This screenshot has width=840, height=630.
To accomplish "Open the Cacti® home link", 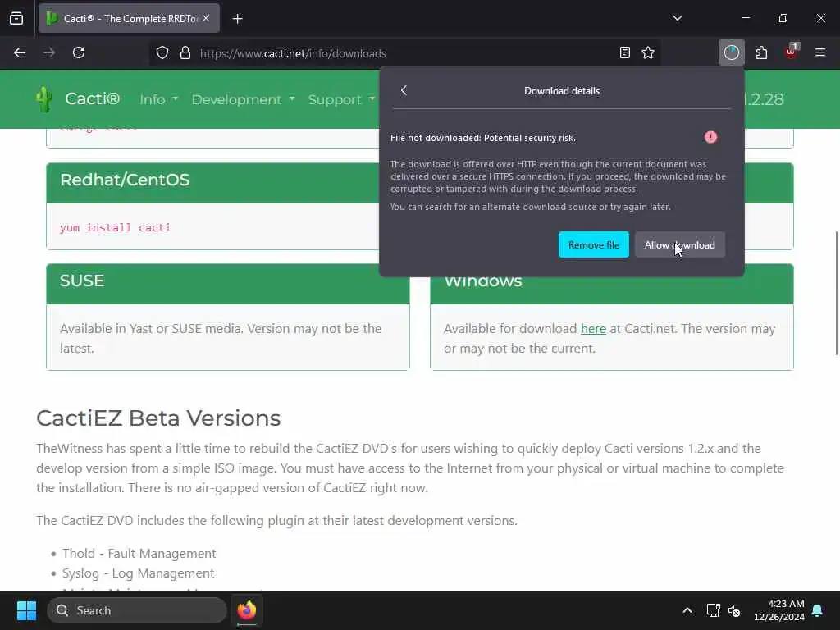I will click(92, 99).
